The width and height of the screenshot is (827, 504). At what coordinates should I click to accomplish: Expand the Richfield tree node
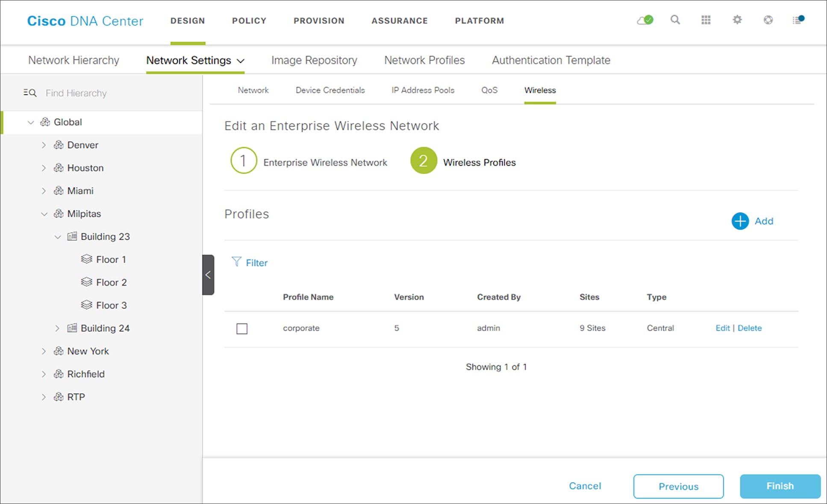[44, 374]
